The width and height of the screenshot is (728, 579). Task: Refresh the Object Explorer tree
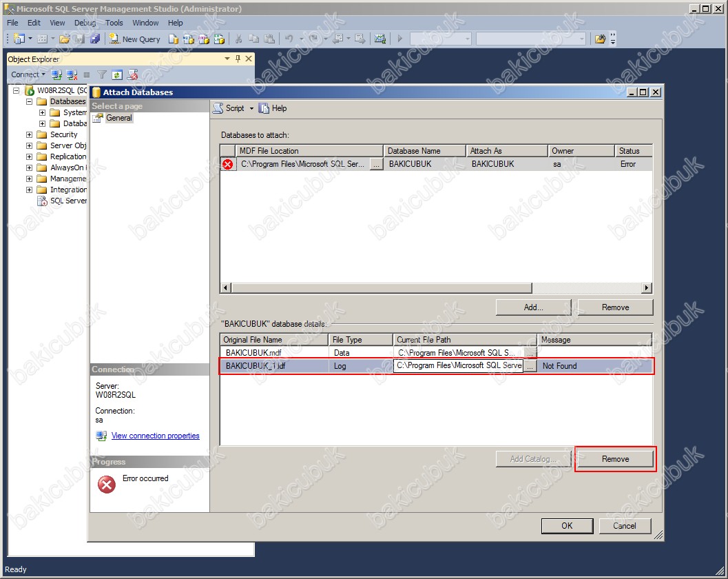[117, 74]
